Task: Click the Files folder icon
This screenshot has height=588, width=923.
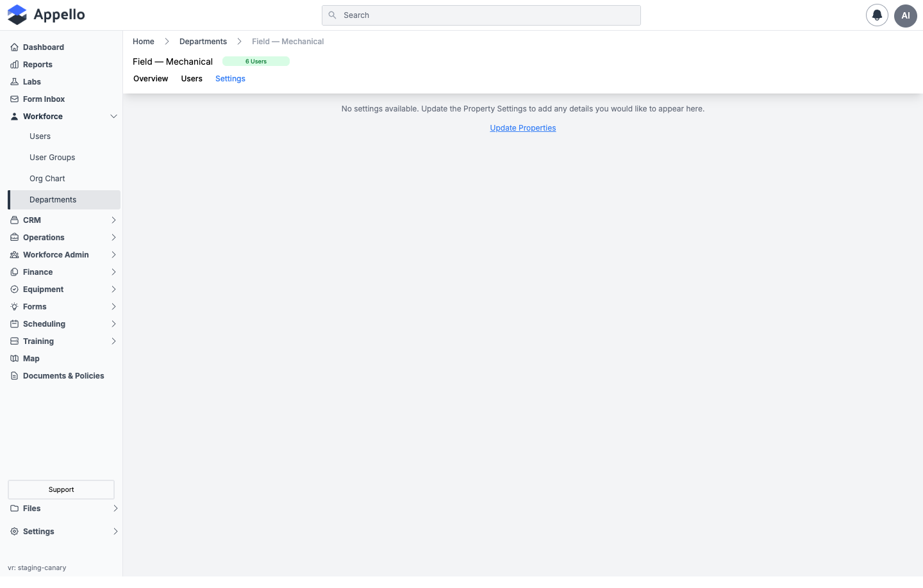Action: 14,509
